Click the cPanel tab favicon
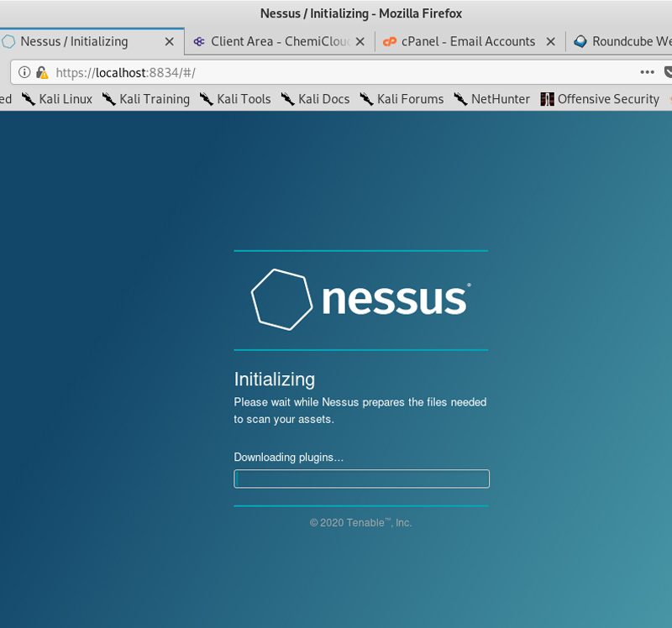This screenshot has height=628, width=672. pyautogui.click(x=389, y=41)
